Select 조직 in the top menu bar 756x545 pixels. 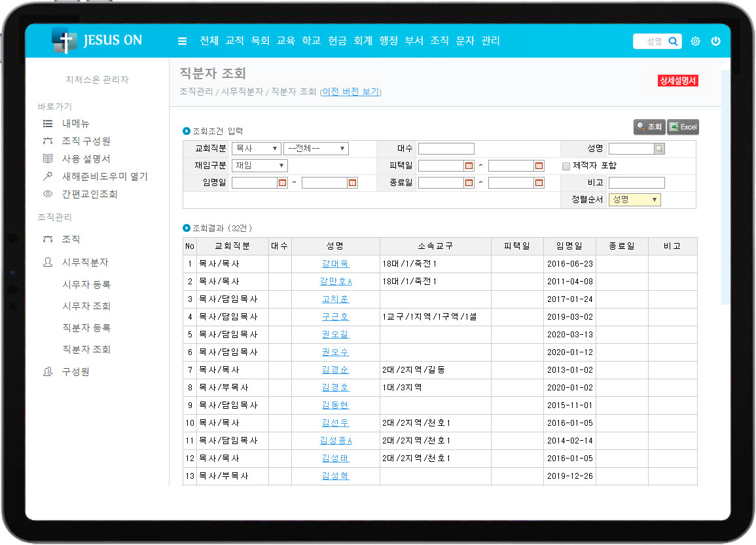(x=439, y=41)
